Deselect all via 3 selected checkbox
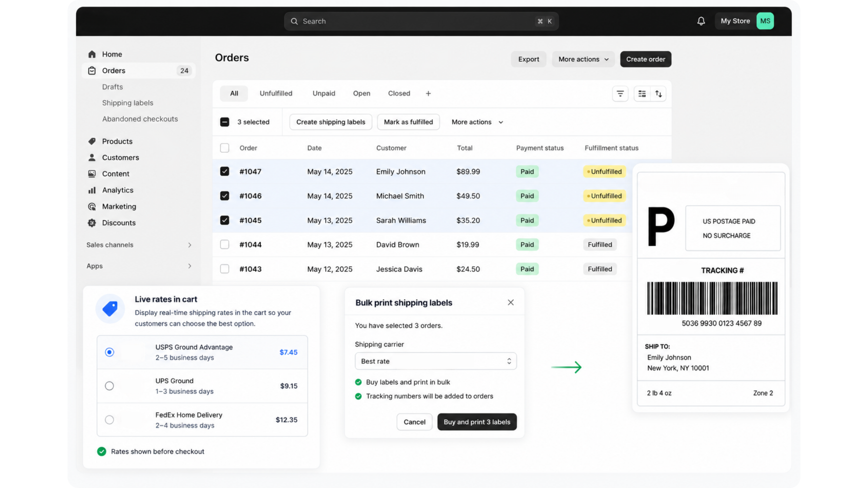 (224, 122)
